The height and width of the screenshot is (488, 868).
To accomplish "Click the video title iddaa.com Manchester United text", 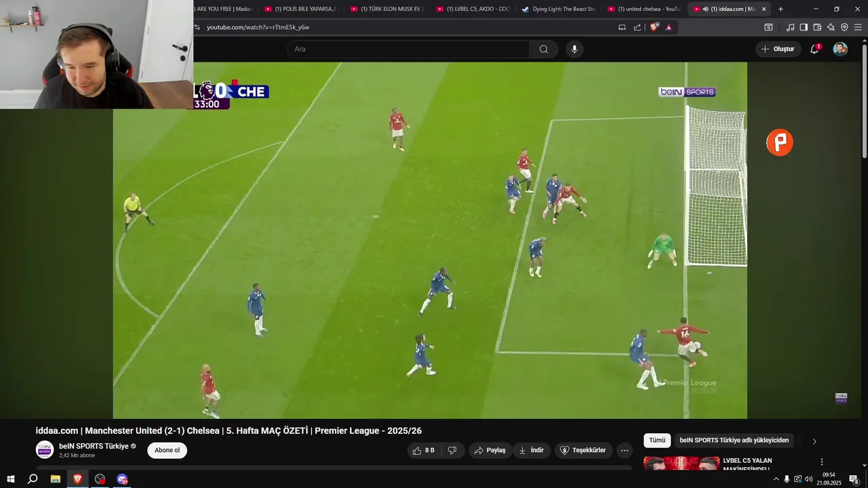I will (x=229, y=431).
